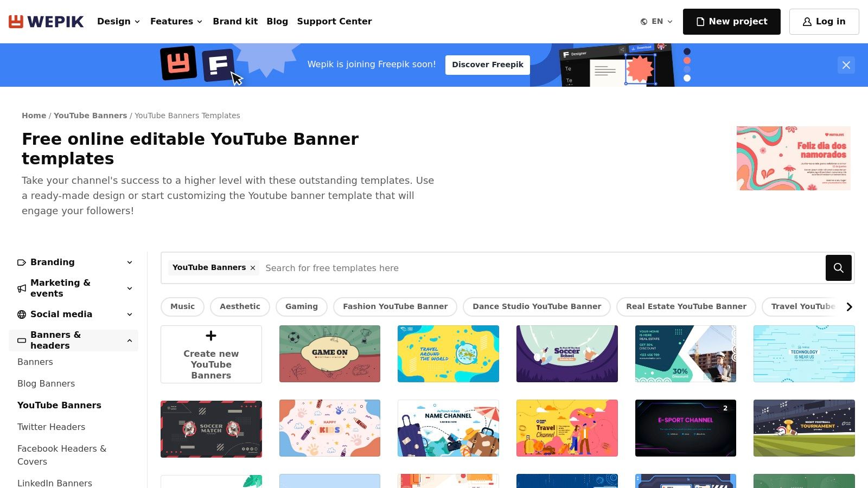Viewport: 868px width, 488px height.
Task: Filter by Fashion YouTube Banner
Action: click(395, 307)
